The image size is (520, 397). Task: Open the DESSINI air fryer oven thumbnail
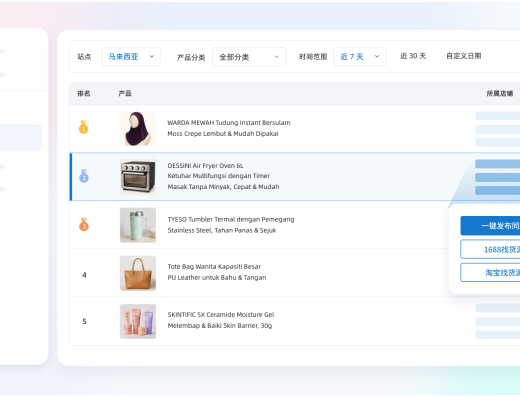pyautogui.click(x=138, y=176)
